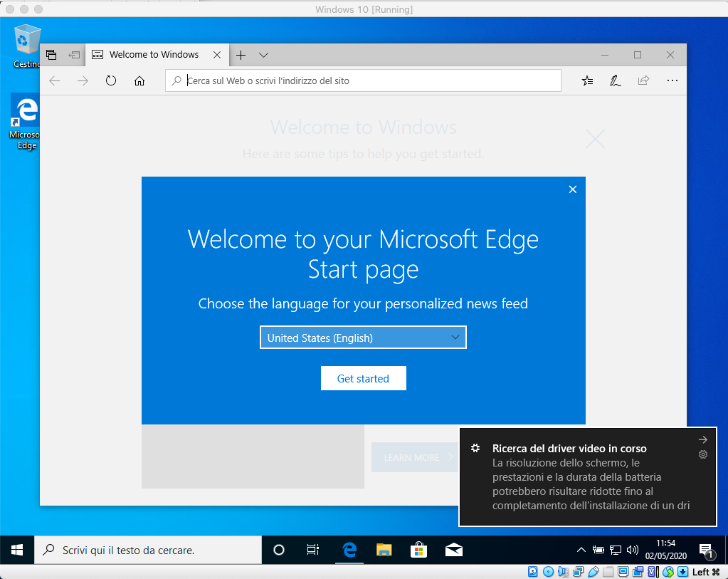The image size is (728, 579).
Task: Open the Favorites hub star icon
Action: [x=587, y=81]
